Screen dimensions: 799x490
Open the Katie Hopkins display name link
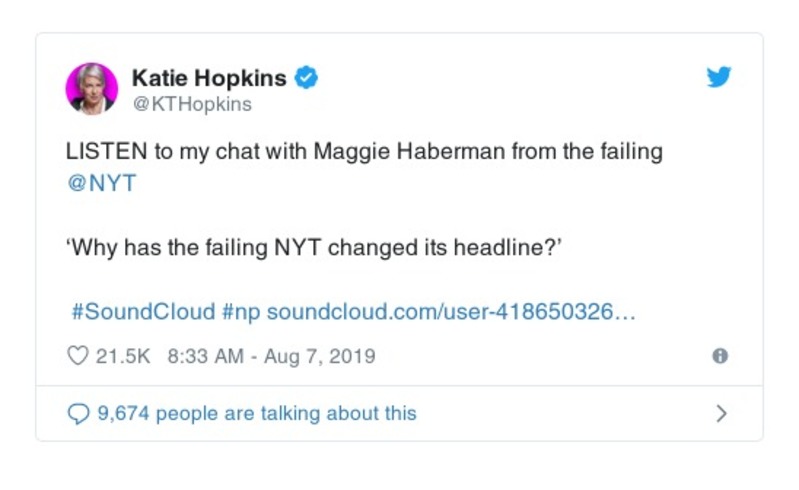click(x=209, y=77)
